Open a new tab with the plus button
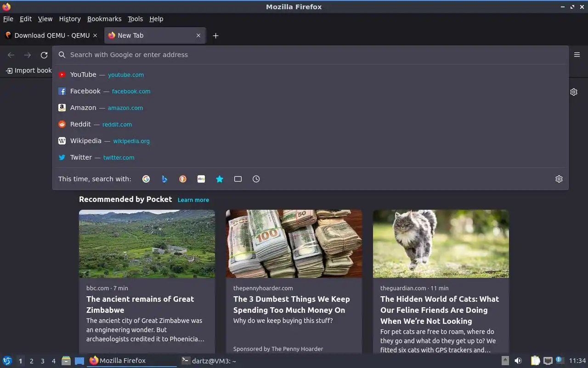The height and width of the screenshot is (368, 588). click(215, 35)
